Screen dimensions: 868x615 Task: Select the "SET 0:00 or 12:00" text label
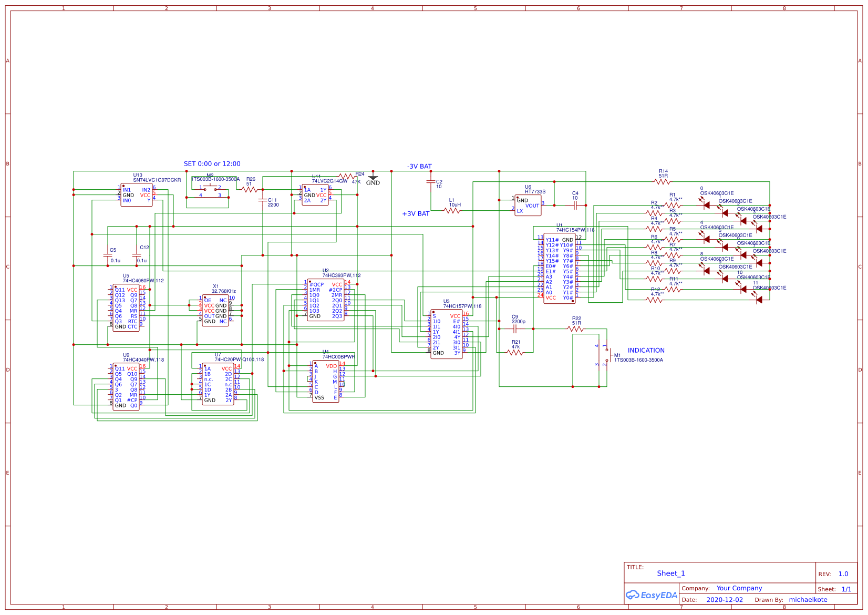[x=212, y=164]
